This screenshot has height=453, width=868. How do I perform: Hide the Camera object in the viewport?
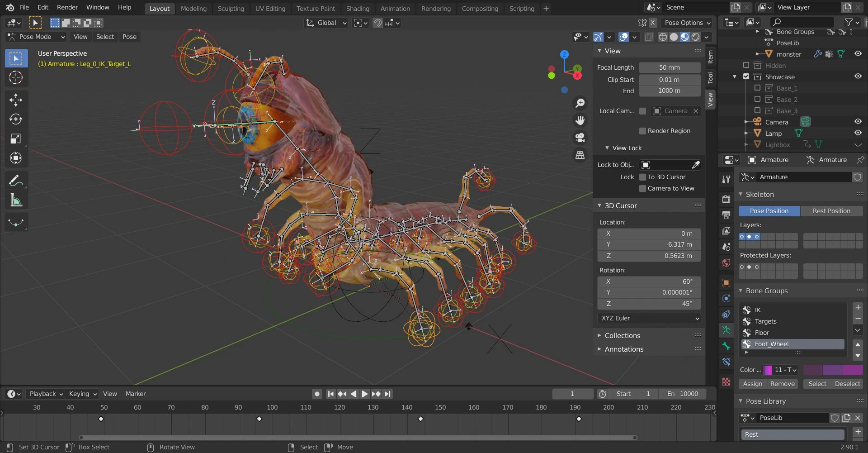click(858, 121)
